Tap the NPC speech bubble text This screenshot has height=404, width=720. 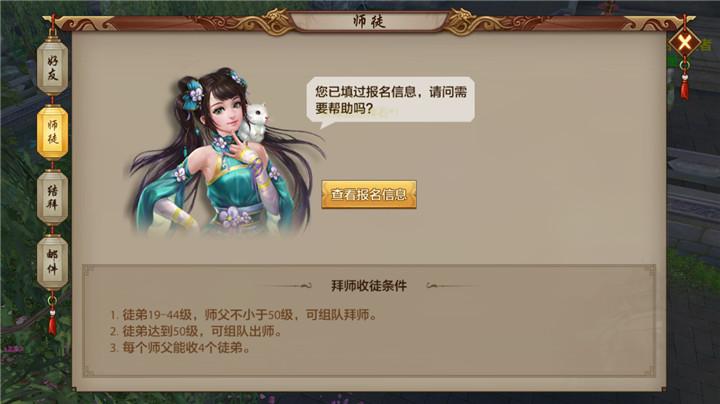pos(391,100)
